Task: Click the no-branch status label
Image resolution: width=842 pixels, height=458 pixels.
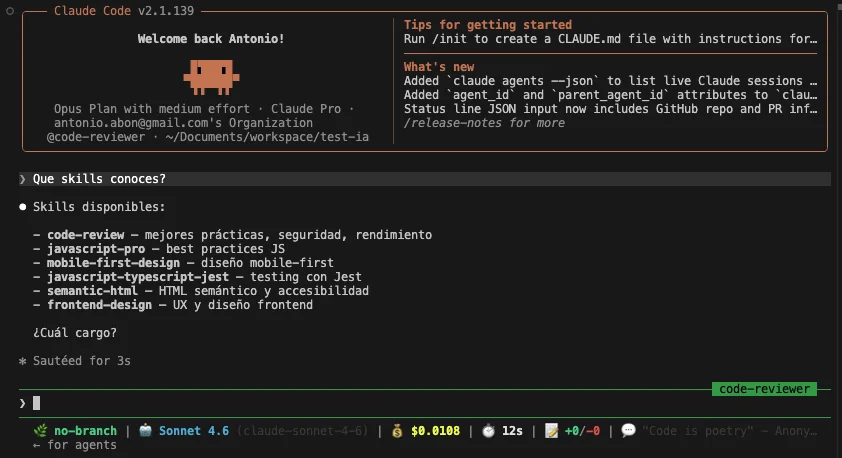Action: coord(85,431)
